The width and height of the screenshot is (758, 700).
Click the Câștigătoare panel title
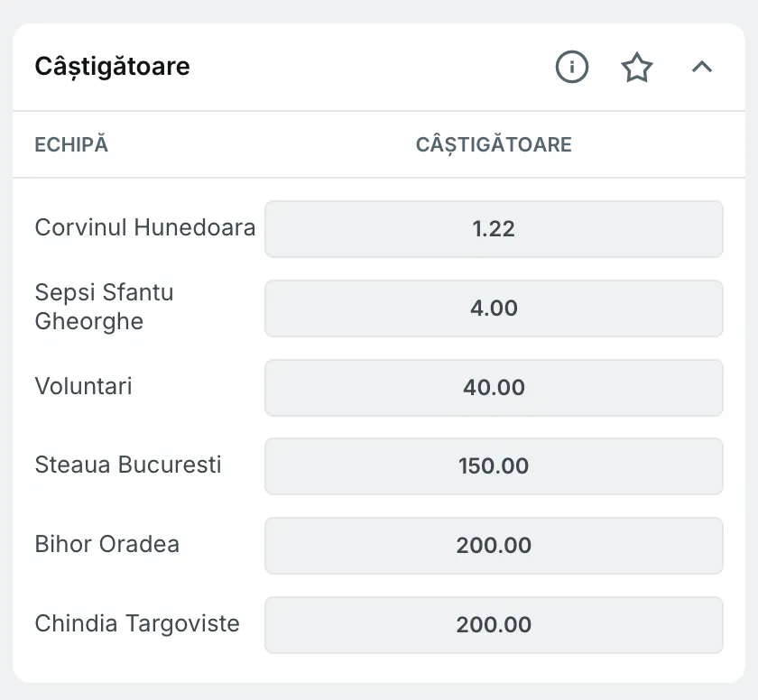(x=112, y=66)
